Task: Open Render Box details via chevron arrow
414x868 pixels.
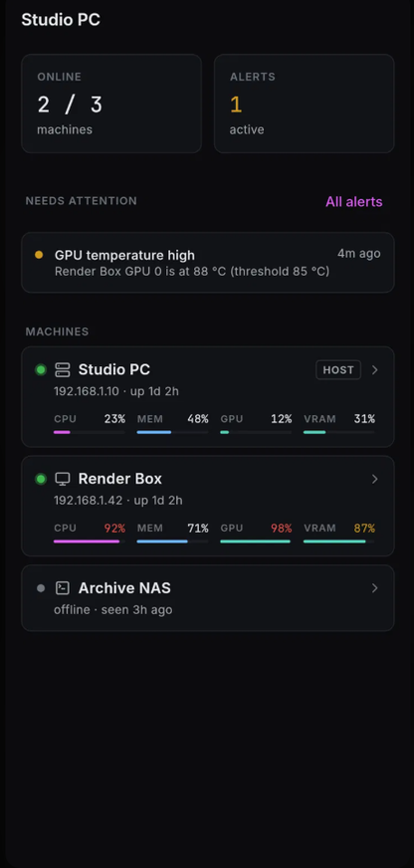Action: pos(375,479)
